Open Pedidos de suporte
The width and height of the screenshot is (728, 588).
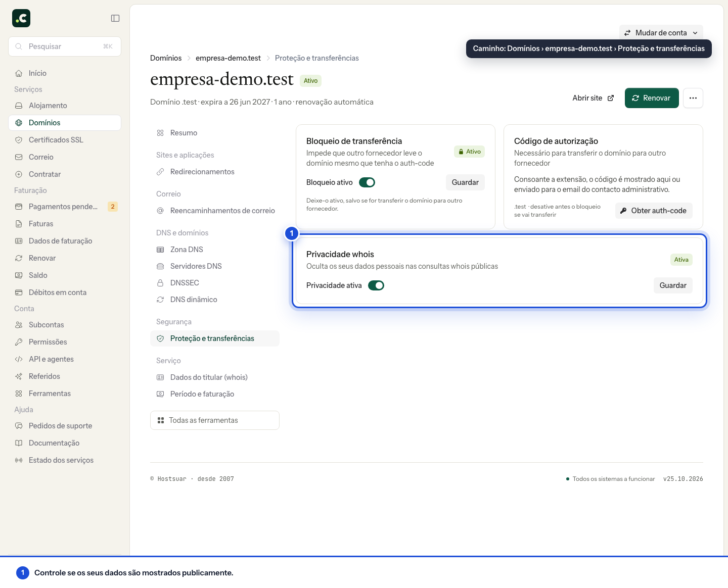pyautogui.click(x=65, y=426)
